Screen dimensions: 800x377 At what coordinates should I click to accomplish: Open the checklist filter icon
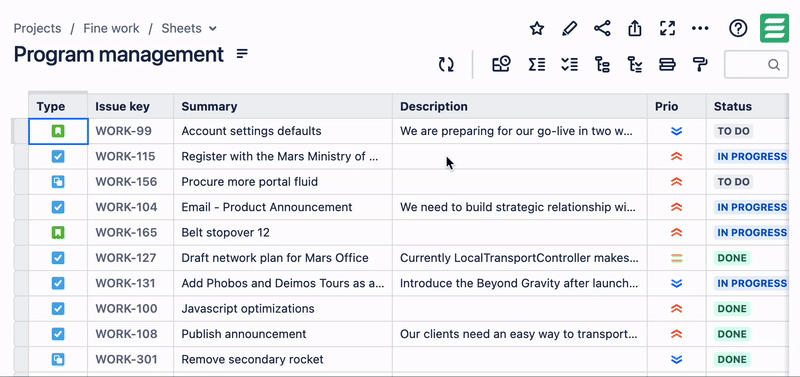pyautogui.click(x=569, y=64)
